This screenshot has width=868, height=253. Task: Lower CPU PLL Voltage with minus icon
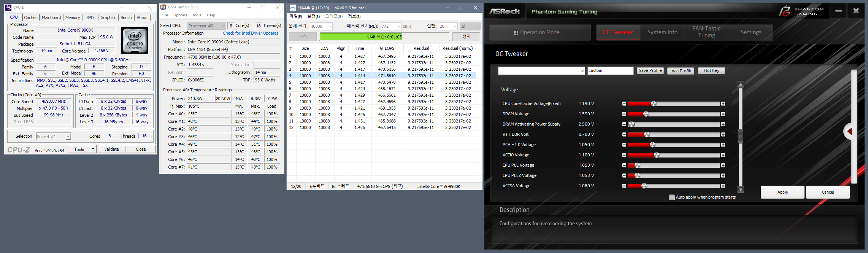click(624, 165)
